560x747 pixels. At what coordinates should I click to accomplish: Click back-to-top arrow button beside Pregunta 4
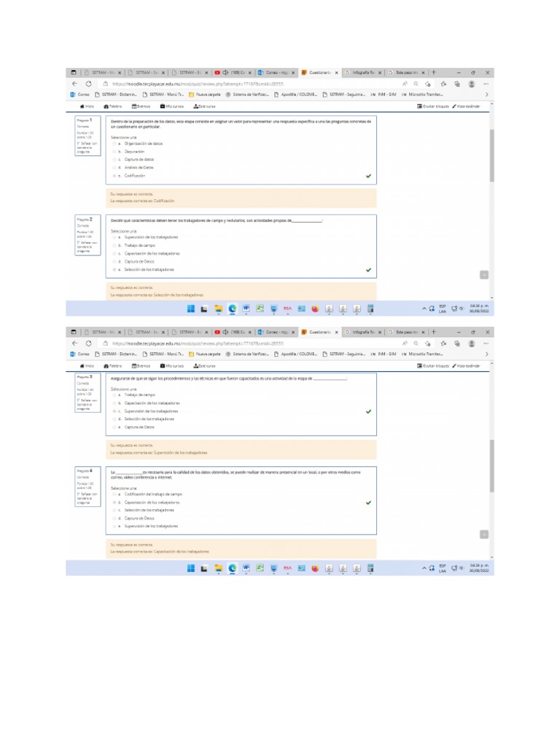484,535
